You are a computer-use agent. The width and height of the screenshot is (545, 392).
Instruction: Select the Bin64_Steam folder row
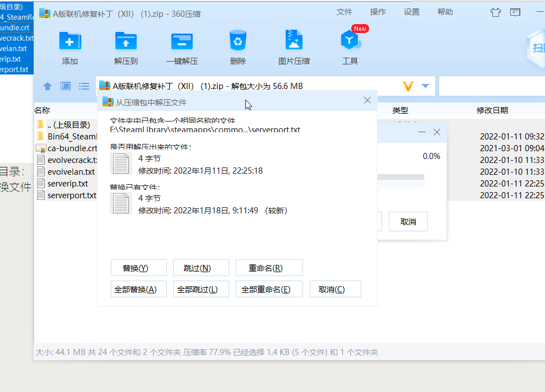66,137
